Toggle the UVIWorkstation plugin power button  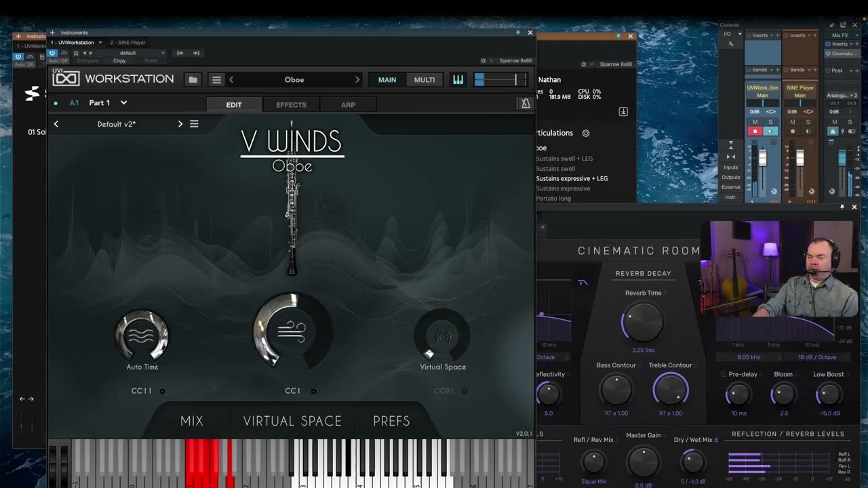[53, 53]
